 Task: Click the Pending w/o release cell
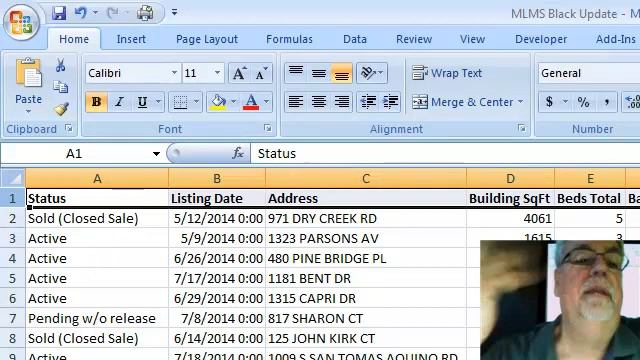97,318
